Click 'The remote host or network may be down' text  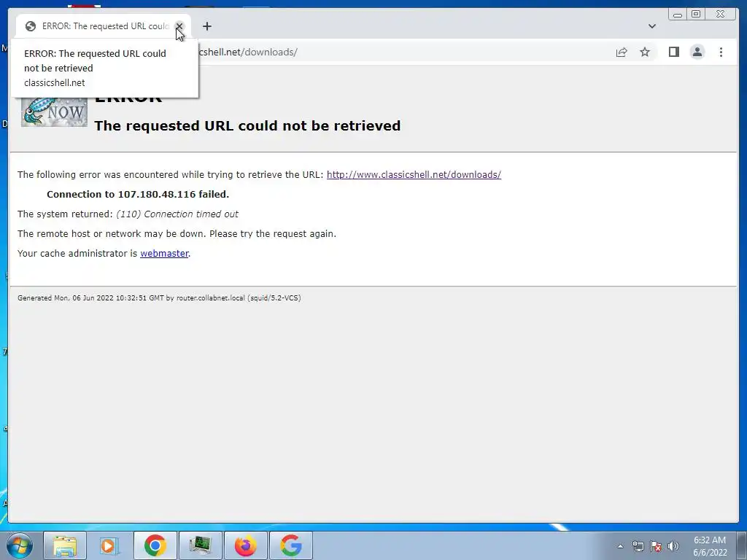[177, 234]
